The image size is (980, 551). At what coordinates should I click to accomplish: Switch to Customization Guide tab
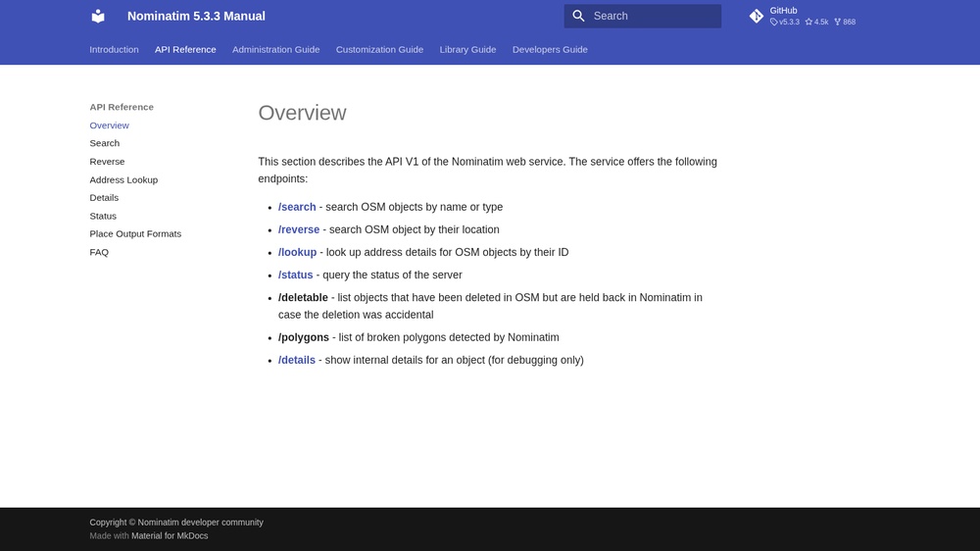click(x=379, y=49)
